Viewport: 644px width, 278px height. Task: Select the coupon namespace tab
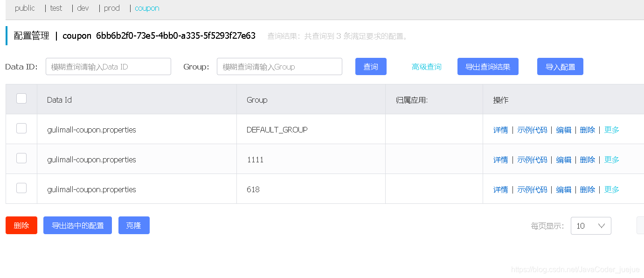tap(147, 8)
